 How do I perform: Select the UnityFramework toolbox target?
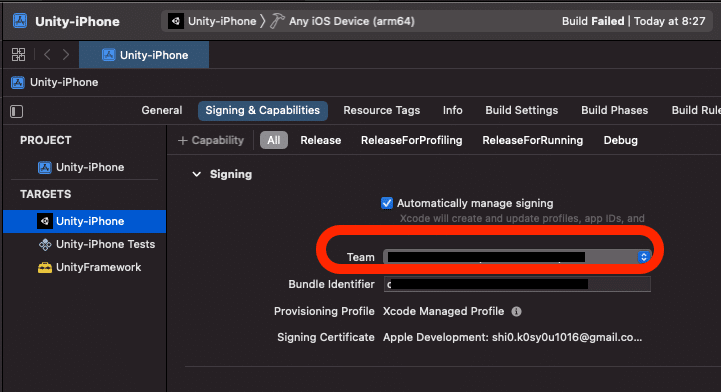pyautogui.click(x=90, y=267)
